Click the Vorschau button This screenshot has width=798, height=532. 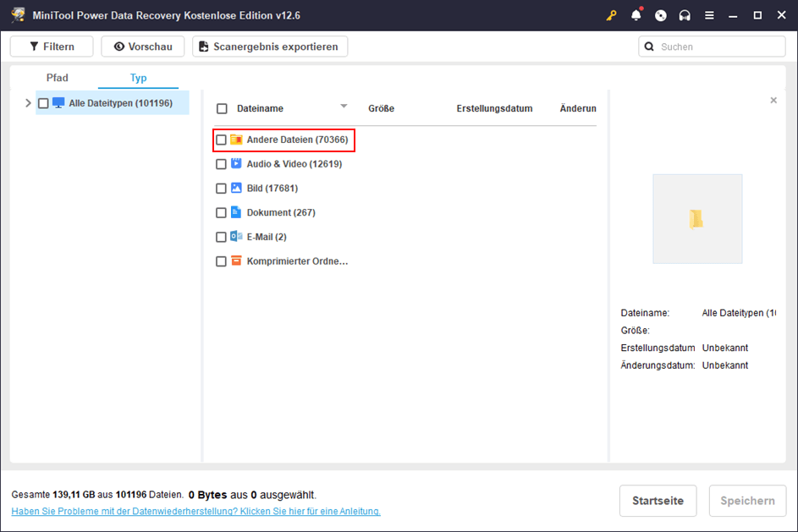click(143, 47)
